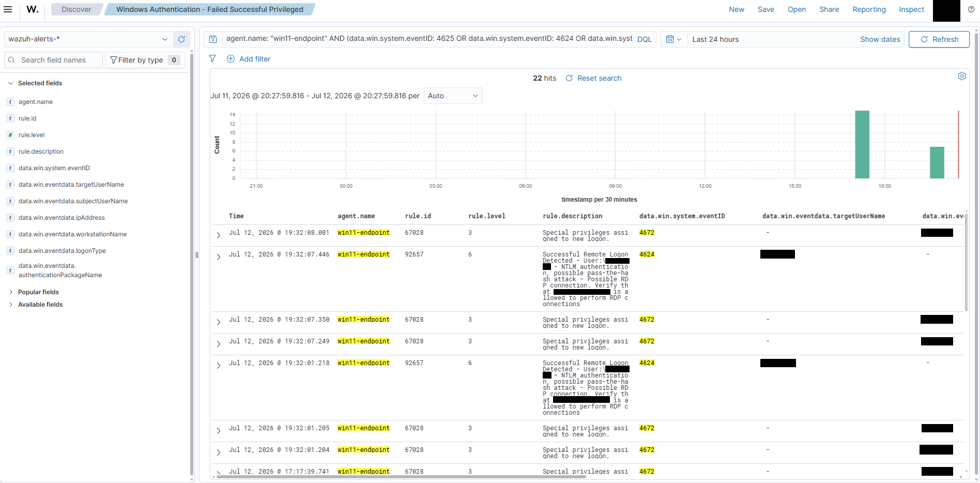The image size is (980, 483).
Task: Click the Add filter link
Action: click(255, 59)
